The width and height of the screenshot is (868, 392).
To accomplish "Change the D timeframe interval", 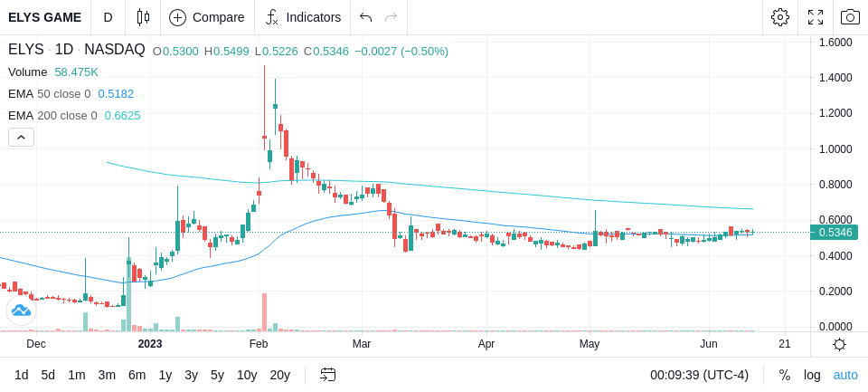I will coord(108,17).
